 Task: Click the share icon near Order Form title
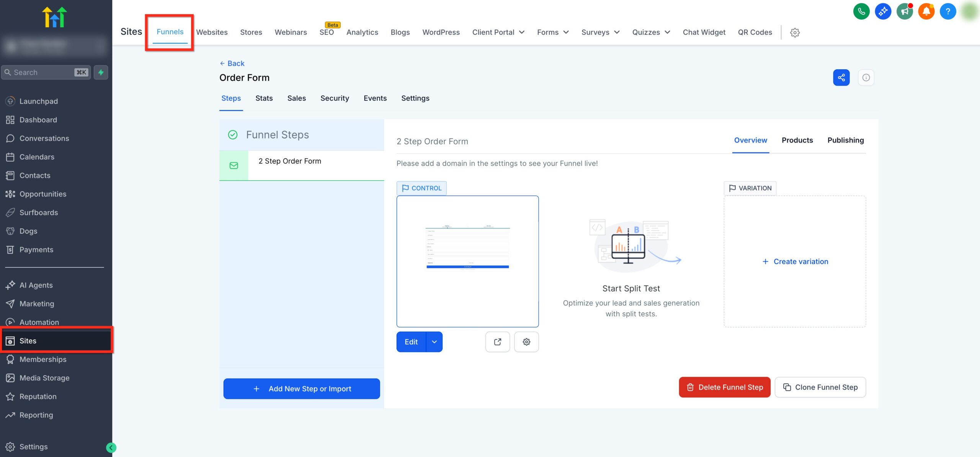pyautogui.click(x=841, y=77)
